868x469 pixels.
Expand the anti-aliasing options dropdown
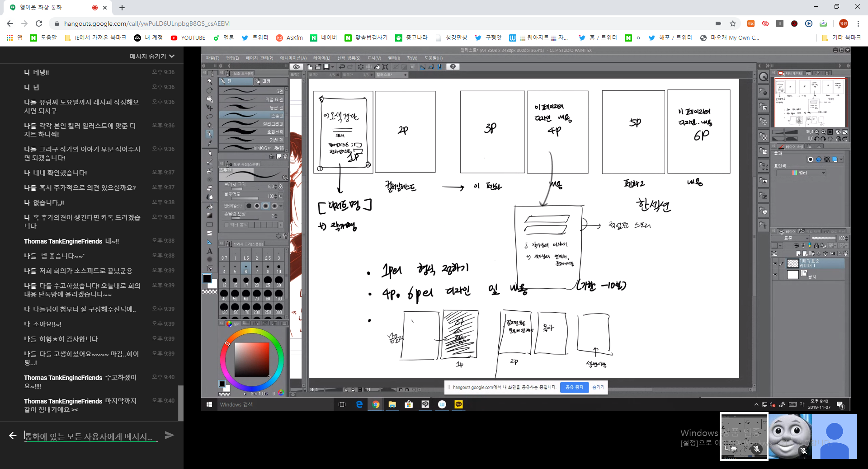pyautogui.click(x=281, y=206)
